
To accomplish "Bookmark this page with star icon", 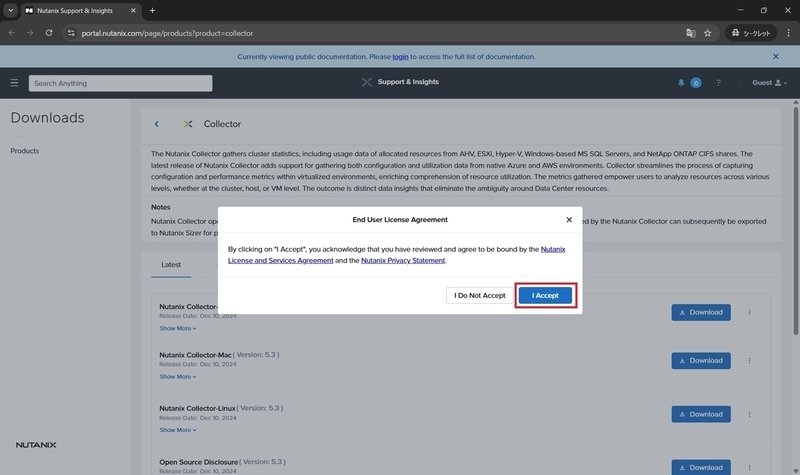I will (x=708, y=33).
